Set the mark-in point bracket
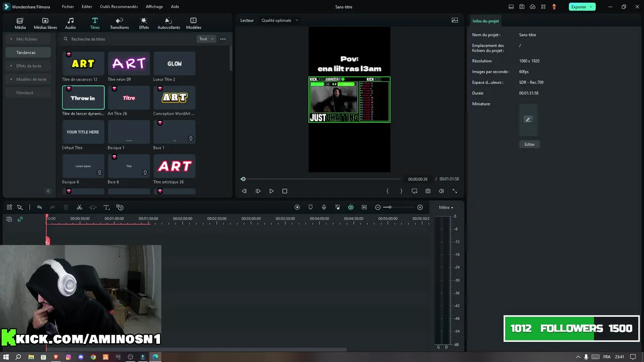This screenshot has width=644, height=362. (x=387, y=191)
